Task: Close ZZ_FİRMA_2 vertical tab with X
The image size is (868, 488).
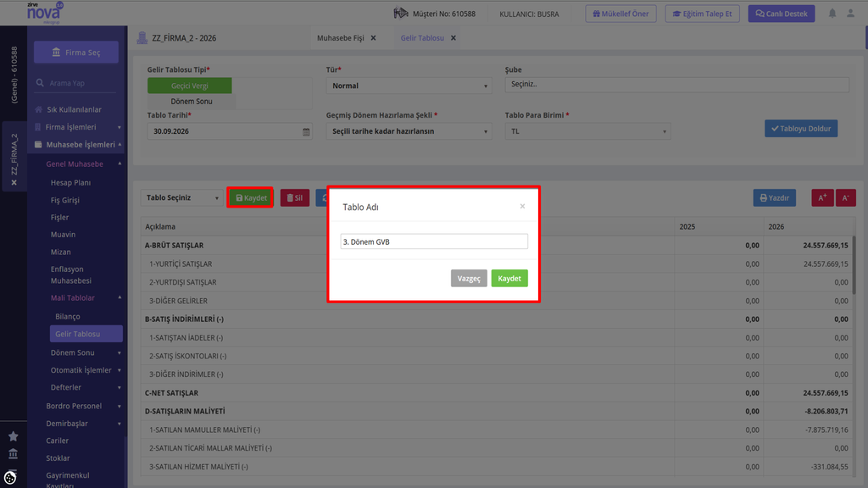Action: (14, 183)
